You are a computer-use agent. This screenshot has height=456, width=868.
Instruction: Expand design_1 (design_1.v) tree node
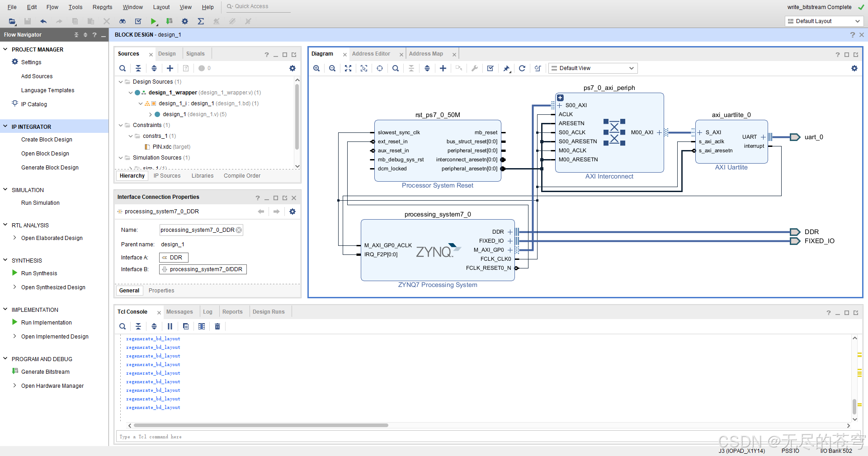click(x=151, y=114)
